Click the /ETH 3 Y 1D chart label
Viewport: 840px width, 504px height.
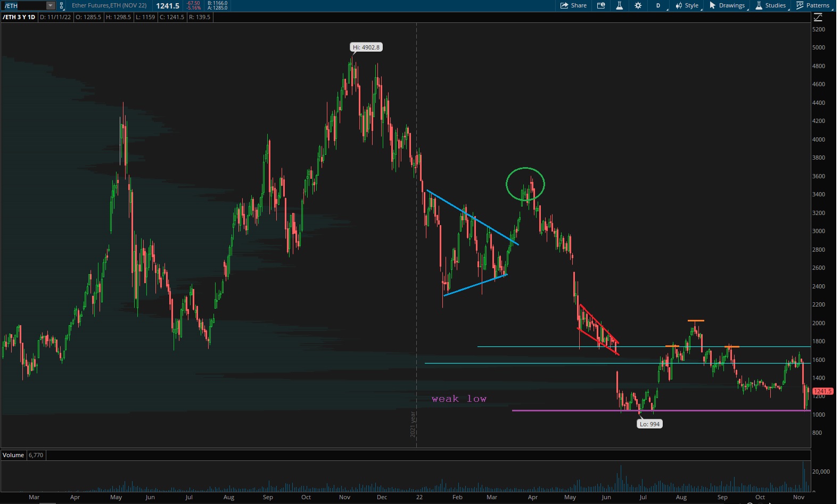[19, 17]
